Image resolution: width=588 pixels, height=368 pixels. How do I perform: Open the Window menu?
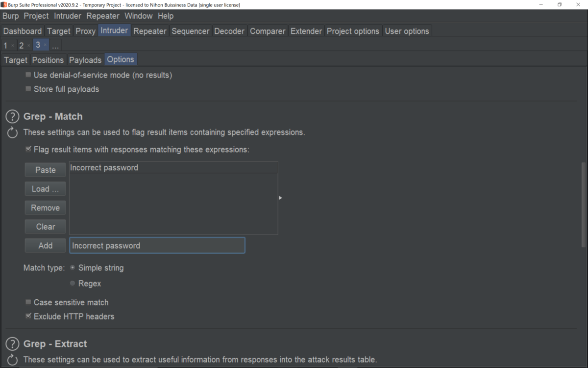click(138, 16)
